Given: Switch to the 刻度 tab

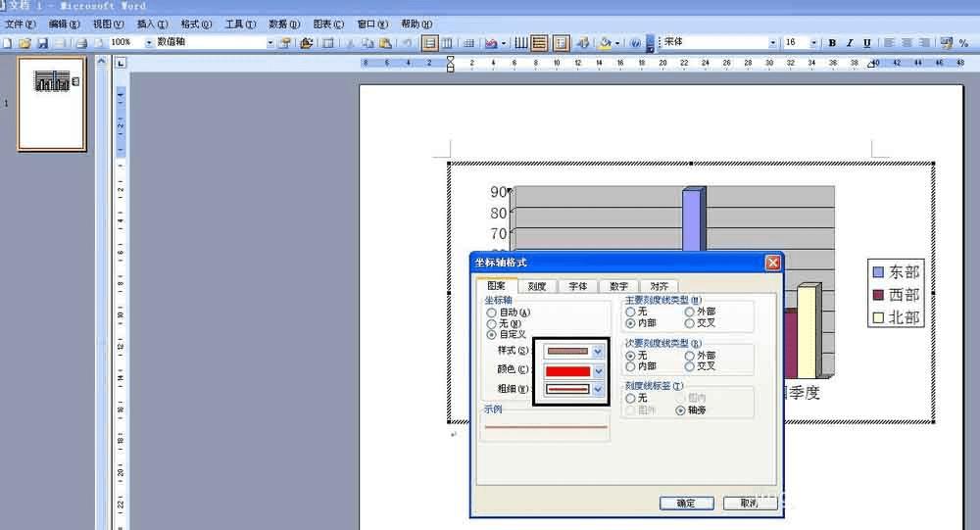Looking at the screenshot, I should pos(537,286).
